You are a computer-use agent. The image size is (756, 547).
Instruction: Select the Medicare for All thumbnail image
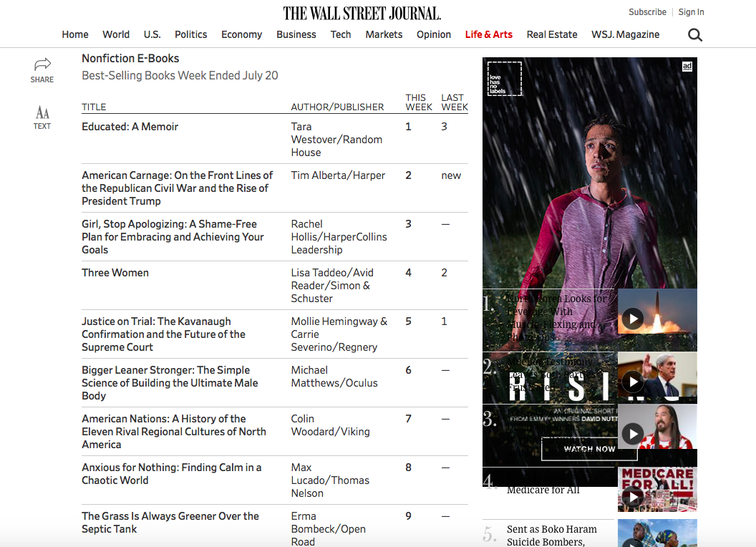657,489
